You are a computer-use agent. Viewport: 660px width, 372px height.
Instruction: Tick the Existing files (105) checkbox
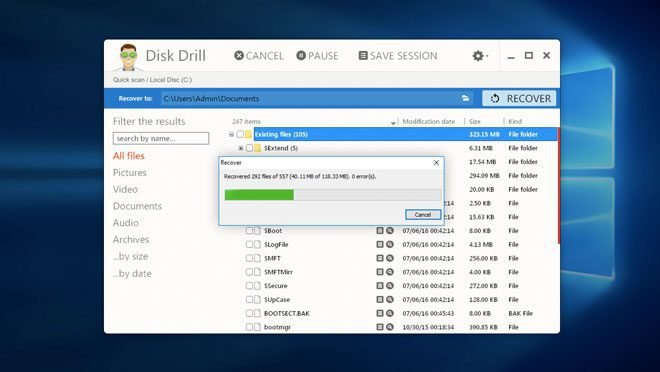[240, 134]
